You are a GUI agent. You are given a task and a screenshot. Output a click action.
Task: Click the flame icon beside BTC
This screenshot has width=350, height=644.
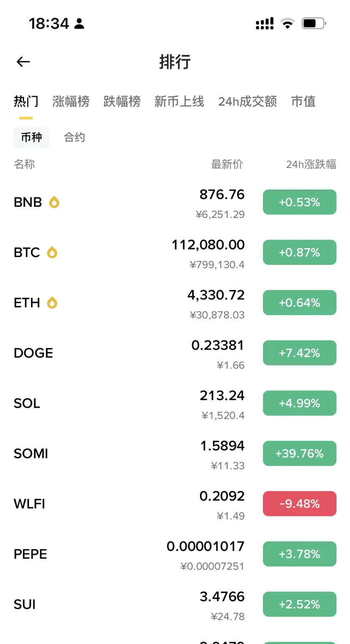52,252
